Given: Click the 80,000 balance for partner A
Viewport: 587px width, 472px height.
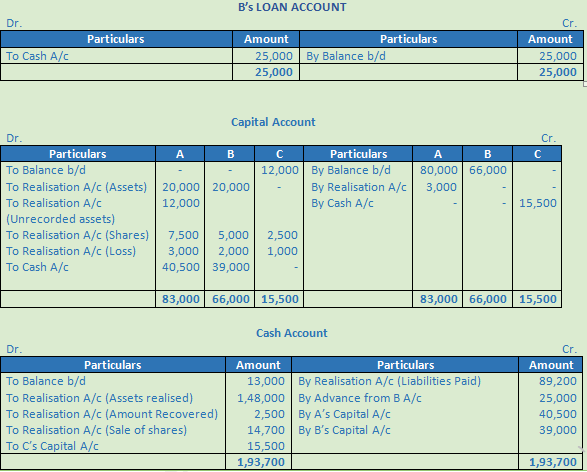Looking at the screenshot, I should 438,170.
